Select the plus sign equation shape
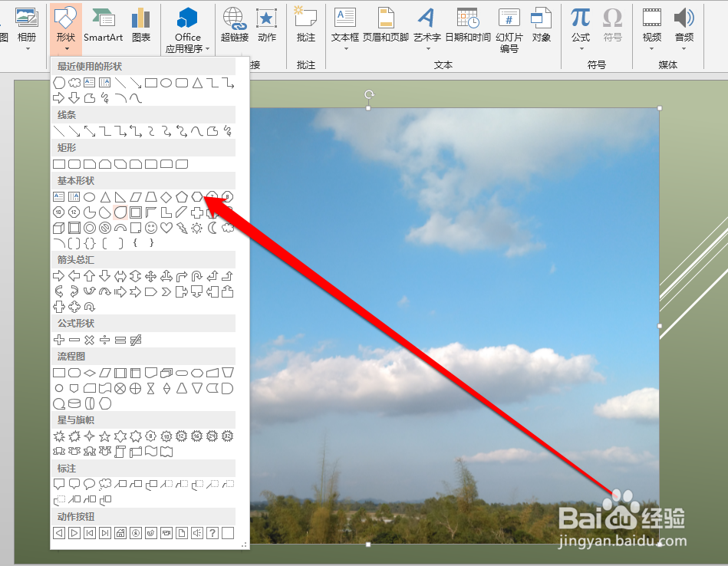 click(x=59, y=340)
